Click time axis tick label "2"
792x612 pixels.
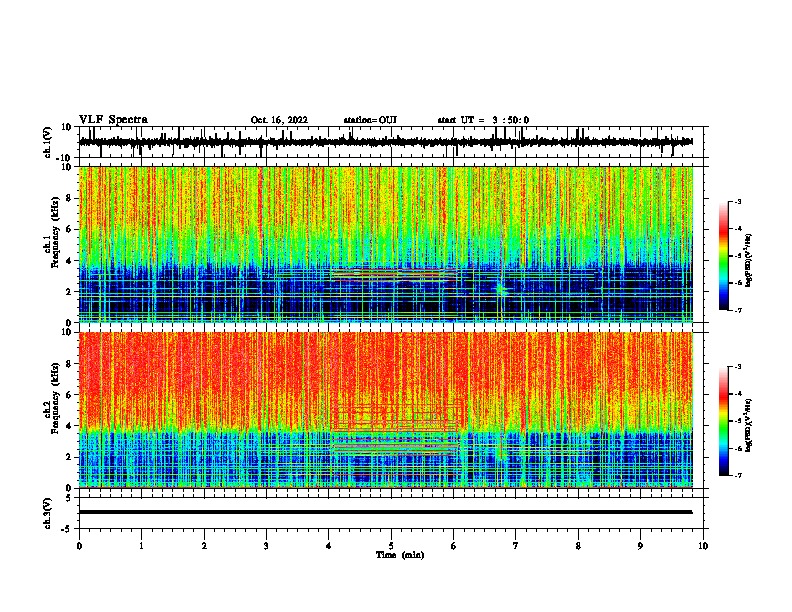(x=204, y=546)
